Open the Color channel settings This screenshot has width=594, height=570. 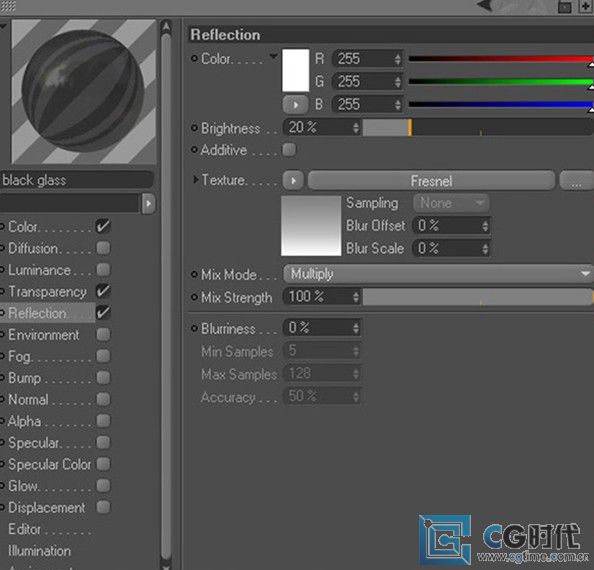click(x=23, y=227)
